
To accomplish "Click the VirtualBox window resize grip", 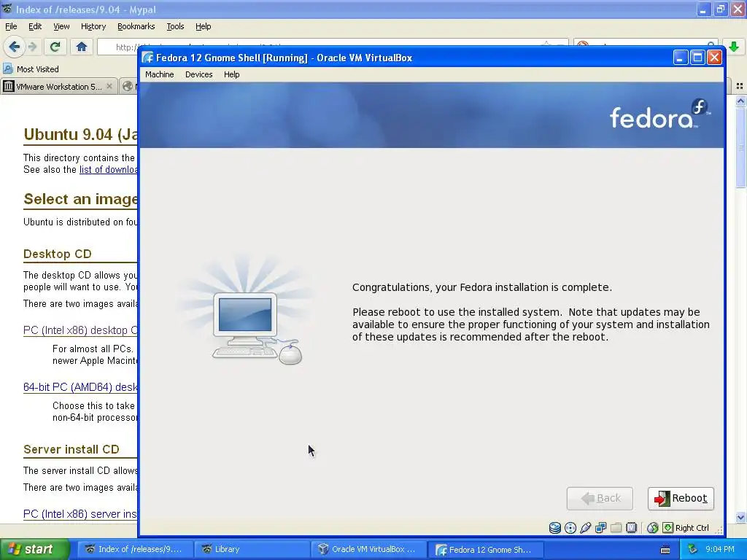I will click(719, 529).
